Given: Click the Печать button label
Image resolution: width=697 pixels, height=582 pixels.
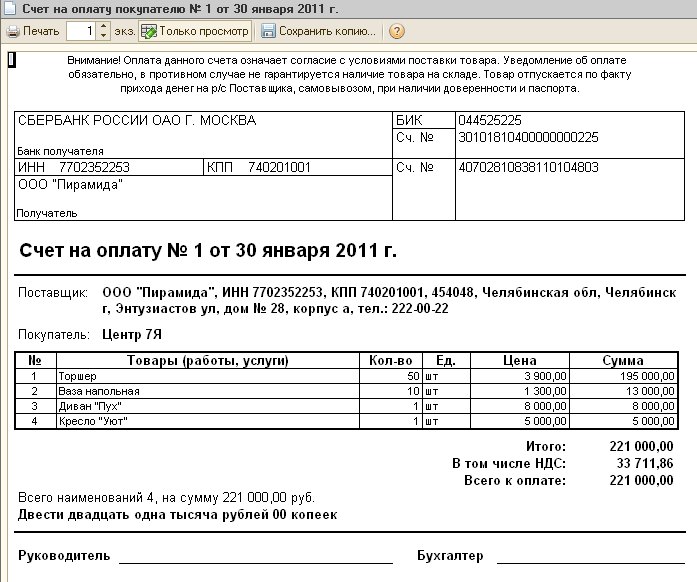Looking at the screenshot, I should pyautogui.click(x=41, y=31).
